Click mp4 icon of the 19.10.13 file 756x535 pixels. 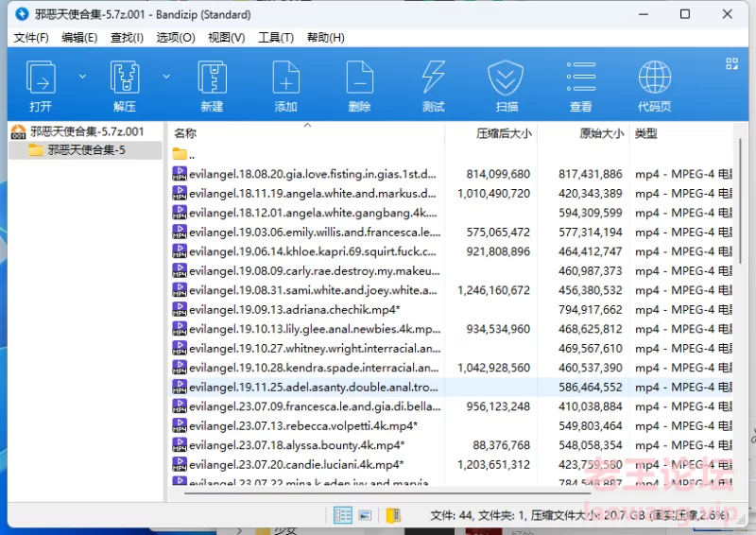tap(180, 328)
